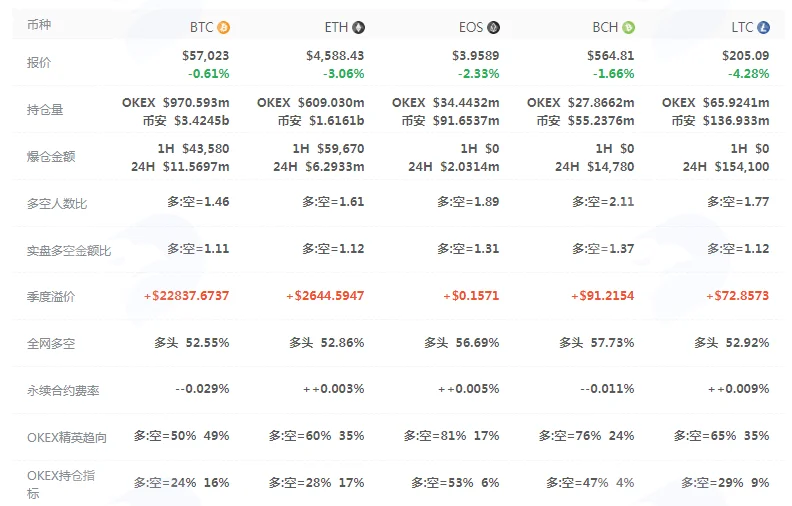Click the Ethereum diamond icon
Viewport: 792px width, 506px height.
[x=358, y=27]
